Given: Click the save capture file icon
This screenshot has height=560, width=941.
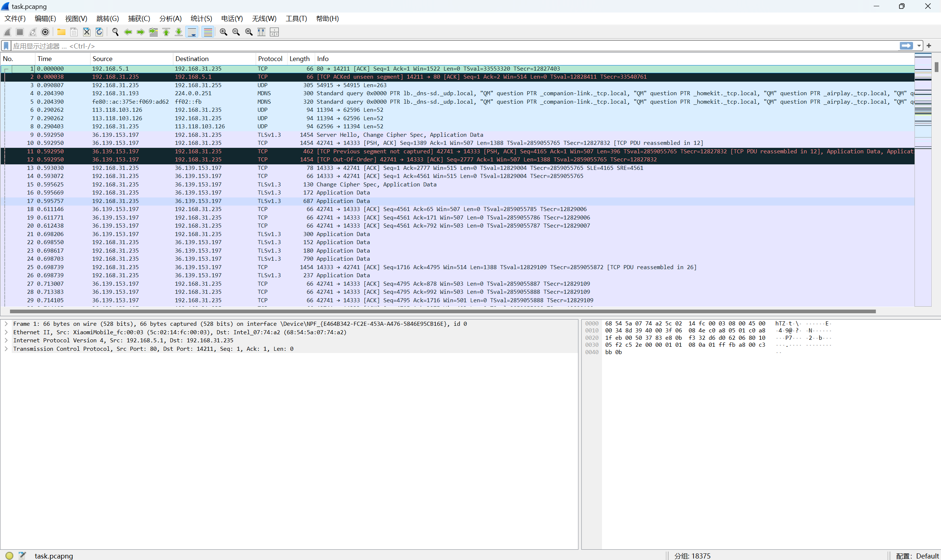Looking at the screenshot, I should [74, 32].
